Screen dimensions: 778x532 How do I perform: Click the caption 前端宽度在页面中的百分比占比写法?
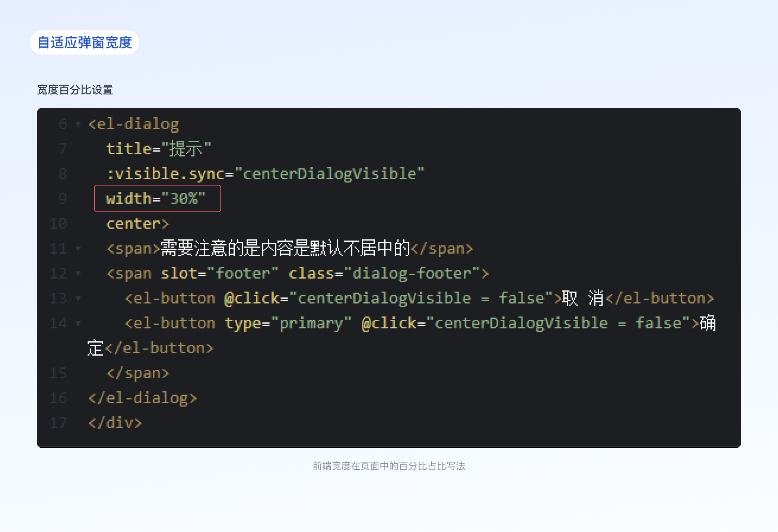pyautogui.click(x=389, y=466)
